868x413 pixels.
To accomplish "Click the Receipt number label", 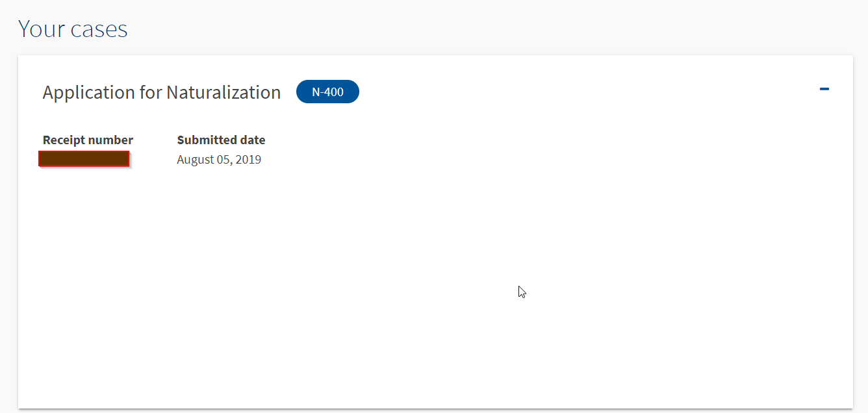I will pos(88,140).
